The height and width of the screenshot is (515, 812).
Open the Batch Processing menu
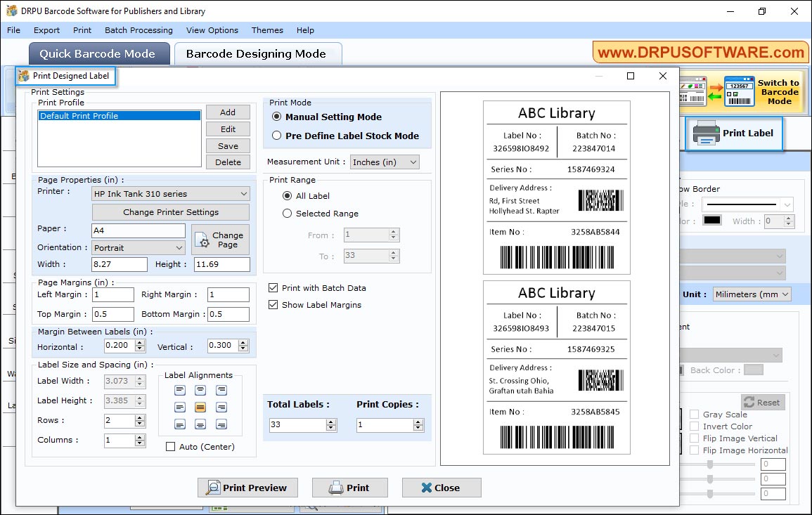point(138,30)
